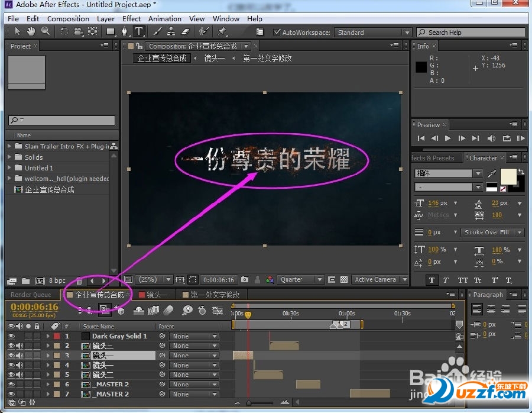Screen dimensions: 532x413
Task: Pick the Clone Stamp tool
Action: (171, 31)
